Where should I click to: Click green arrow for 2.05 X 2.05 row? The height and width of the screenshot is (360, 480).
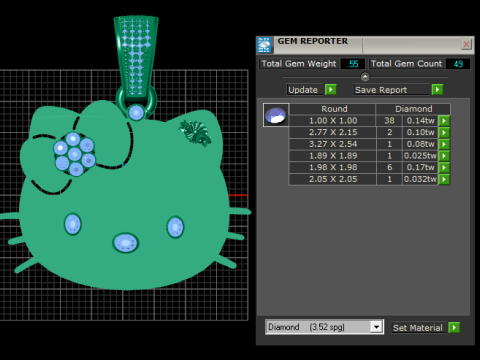(x=444, y=179)
